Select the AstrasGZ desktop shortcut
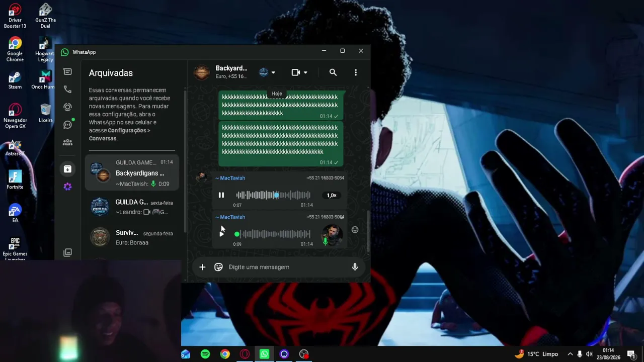This screenshot has height=362, width=644. pyautogui.click(x=15, y=148)
